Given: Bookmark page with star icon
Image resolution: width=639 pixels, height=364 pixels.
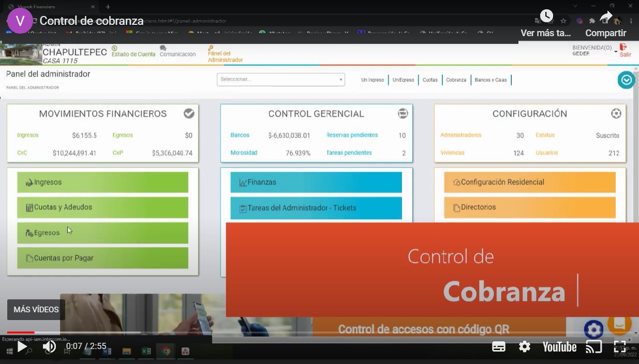Looking at the screenshot, I should coord(563,21).
